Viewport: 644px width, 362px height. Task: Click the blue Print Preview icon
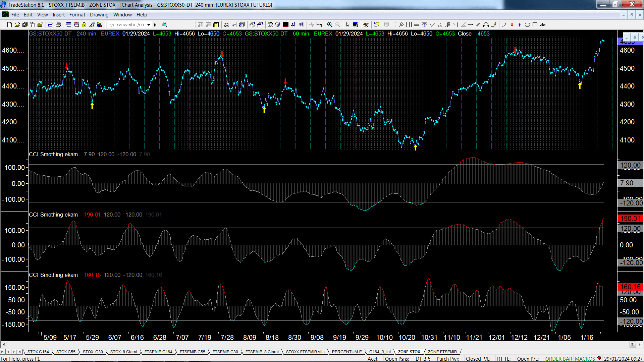point(51,25)
